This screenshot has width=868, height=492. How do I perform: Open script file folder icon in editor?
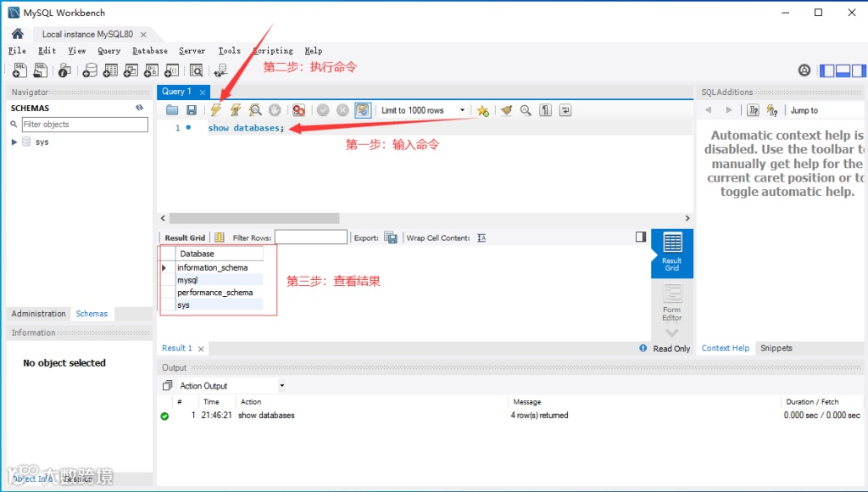[x=172, y=110]
